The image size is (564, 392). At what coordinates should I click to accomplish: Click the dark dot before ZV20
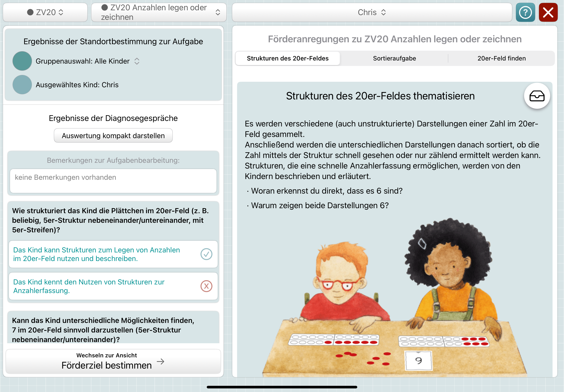[30, 12]
